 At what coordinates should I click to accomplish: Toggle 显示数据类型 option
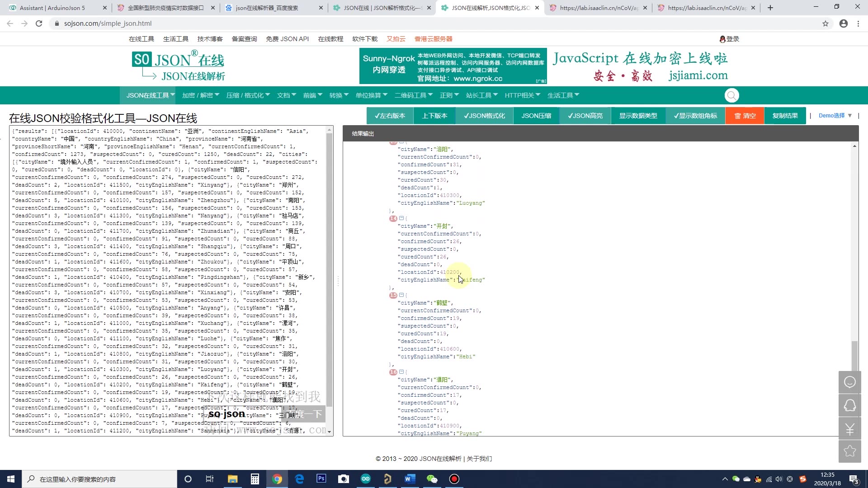click(x=638, y=116)
